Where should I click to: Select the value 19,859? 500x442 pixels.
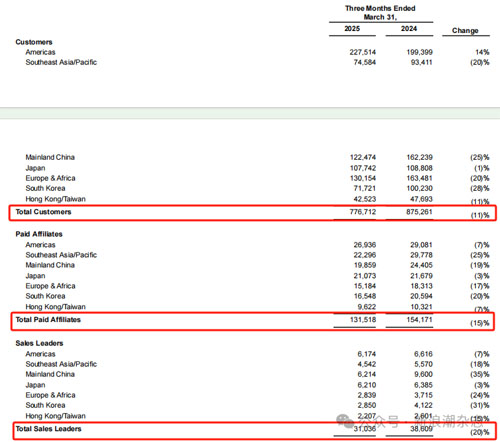(365, 265)
